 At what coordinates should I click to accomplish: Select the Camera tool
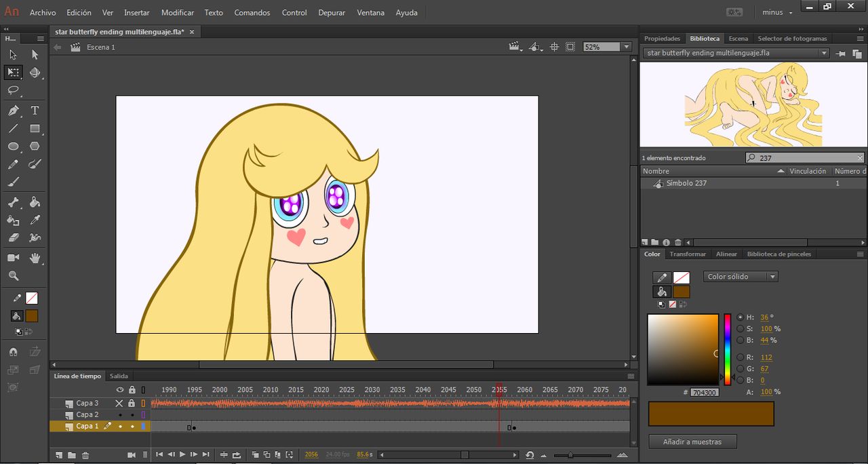point(13,258)
